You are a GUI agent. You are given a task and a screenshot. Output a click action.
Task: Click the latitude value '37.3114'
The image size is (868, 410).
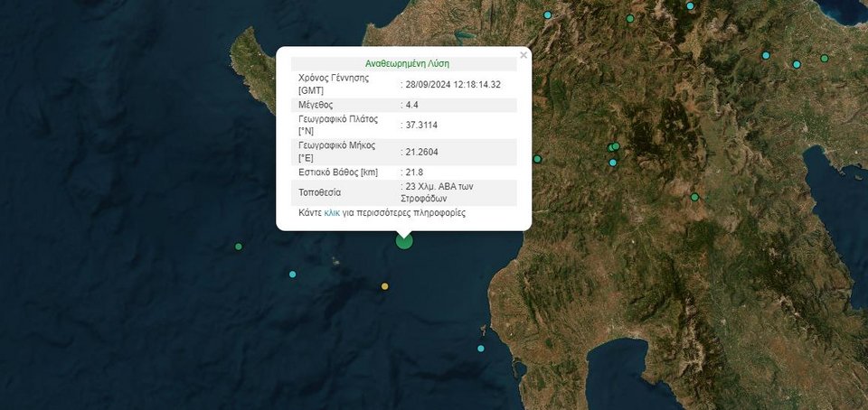(421, 126)
